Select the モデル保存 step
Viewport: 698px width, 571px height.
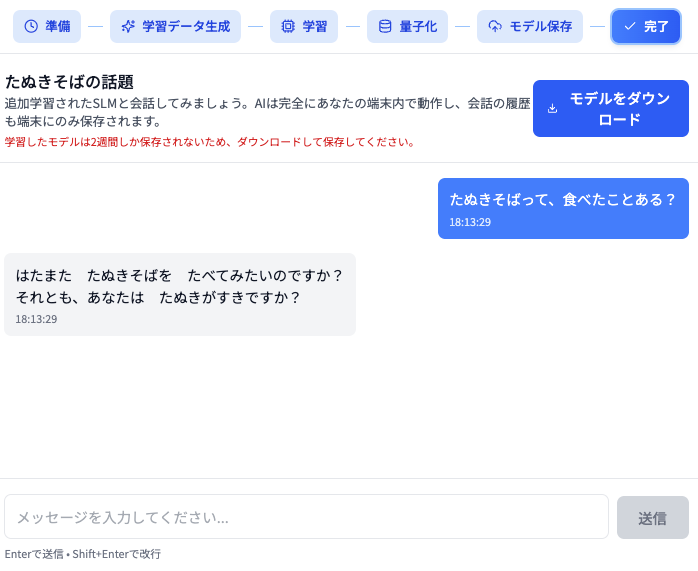click(530, 26)
